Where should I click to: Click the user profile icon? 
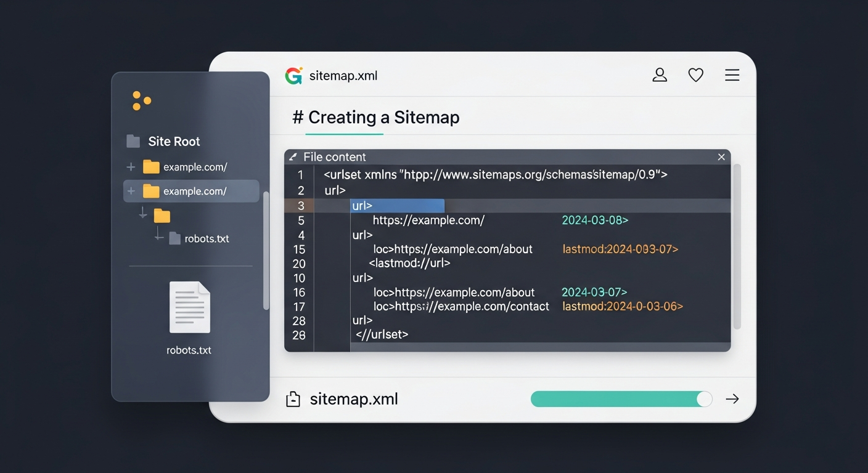coord(660,75)
